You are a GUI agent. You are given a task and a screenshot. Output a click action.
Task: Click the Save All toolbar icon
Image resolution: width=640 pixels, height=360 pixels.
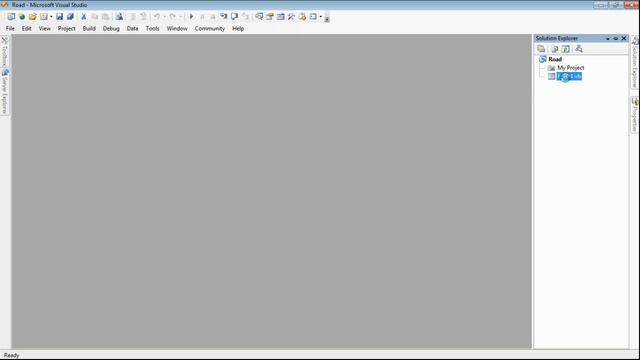pyautogui.click(x=70, y=17)
